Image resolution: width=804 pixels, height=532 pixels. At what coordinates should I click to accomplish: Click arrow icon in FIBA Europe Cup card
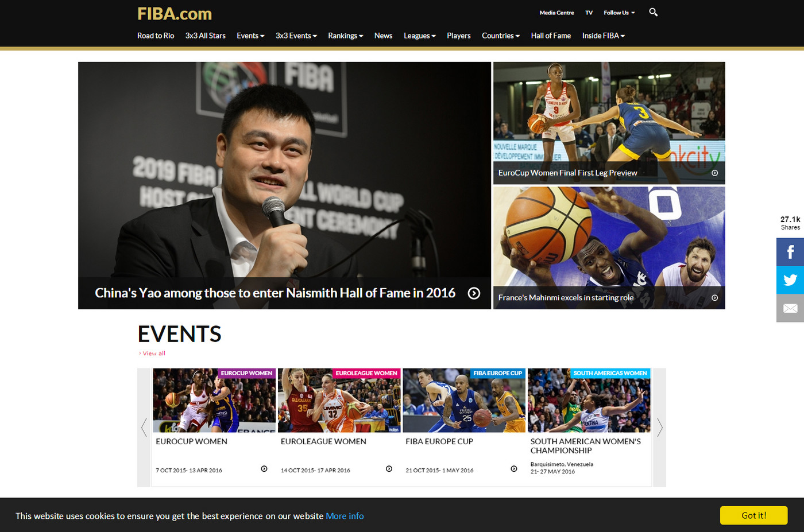pos(514,469)
